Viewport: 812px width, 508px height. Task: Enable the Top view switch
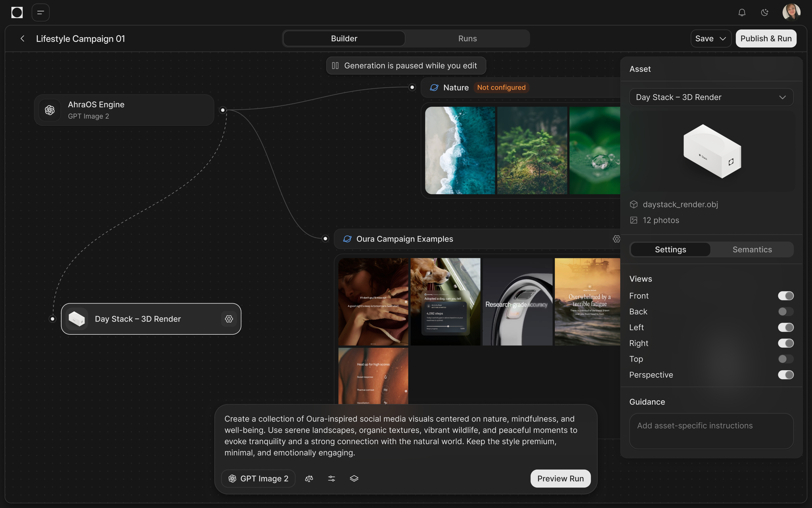click(785, 359)
